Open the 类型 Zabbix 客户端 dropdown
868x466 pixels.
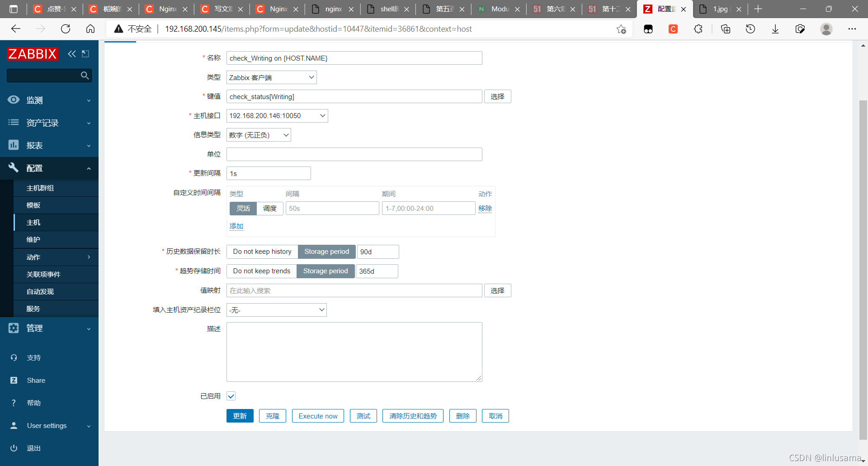pyautogui.click(x=271, y=77)
